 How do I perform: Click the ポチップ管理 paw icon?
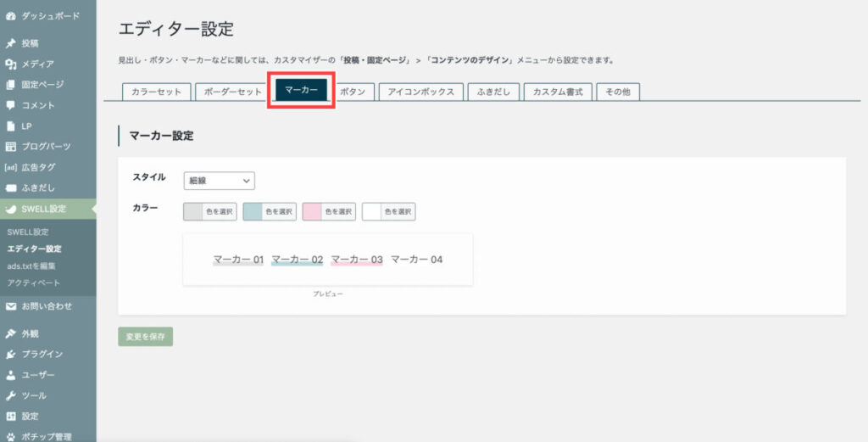click(x=10, y=437)
